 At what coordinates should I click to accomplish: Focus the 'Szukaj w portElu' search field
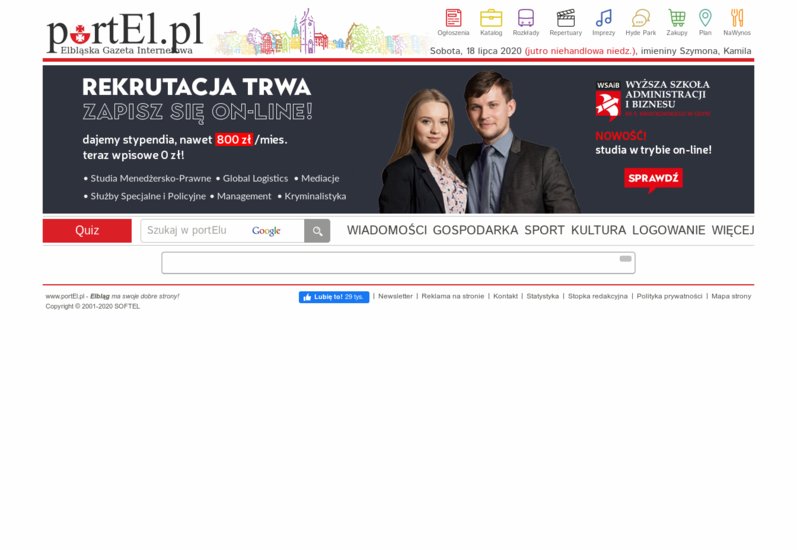222,231
